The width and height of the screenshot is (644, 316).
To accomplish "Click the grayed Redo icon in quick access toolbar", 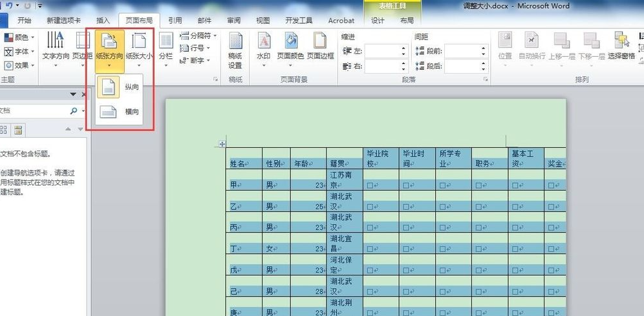I will click(28, 6).
